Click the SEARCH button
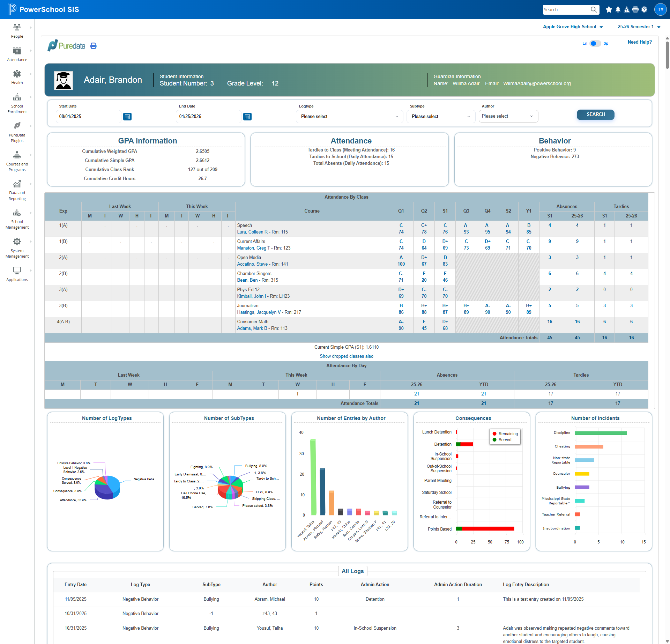Image resolution: width=670 pixels, height=644 pixels. (595, 114)
